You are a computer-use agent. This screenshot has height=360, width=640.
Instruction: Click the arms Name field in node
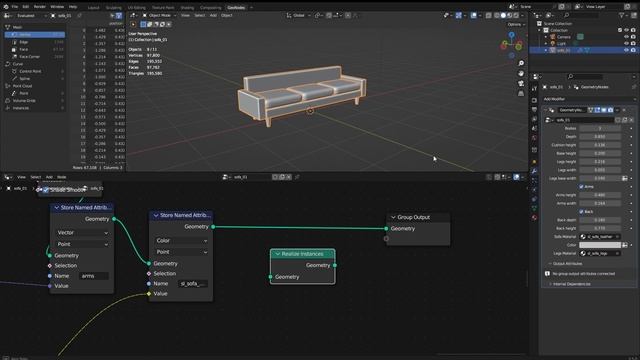[94, 276]
